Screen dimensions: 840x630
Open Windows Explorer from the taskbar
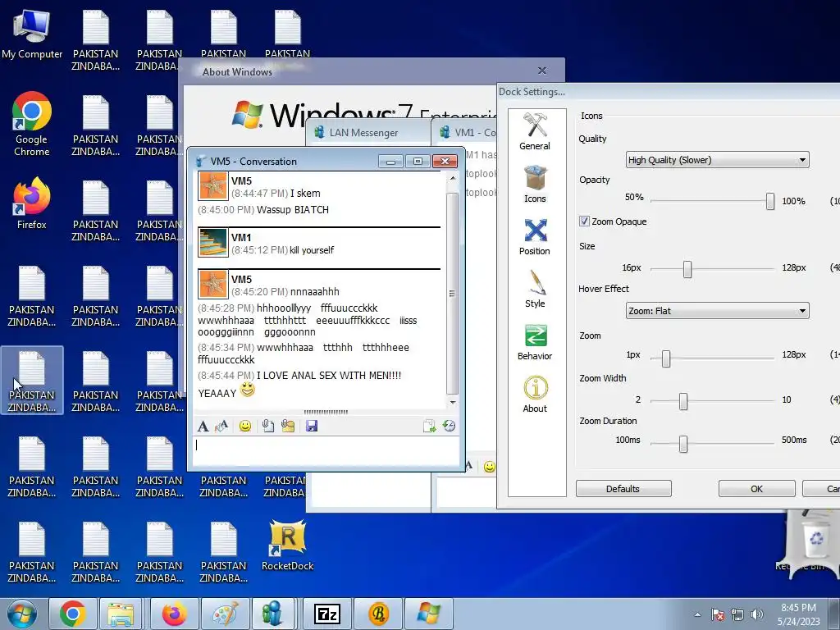tap(121, 614)
